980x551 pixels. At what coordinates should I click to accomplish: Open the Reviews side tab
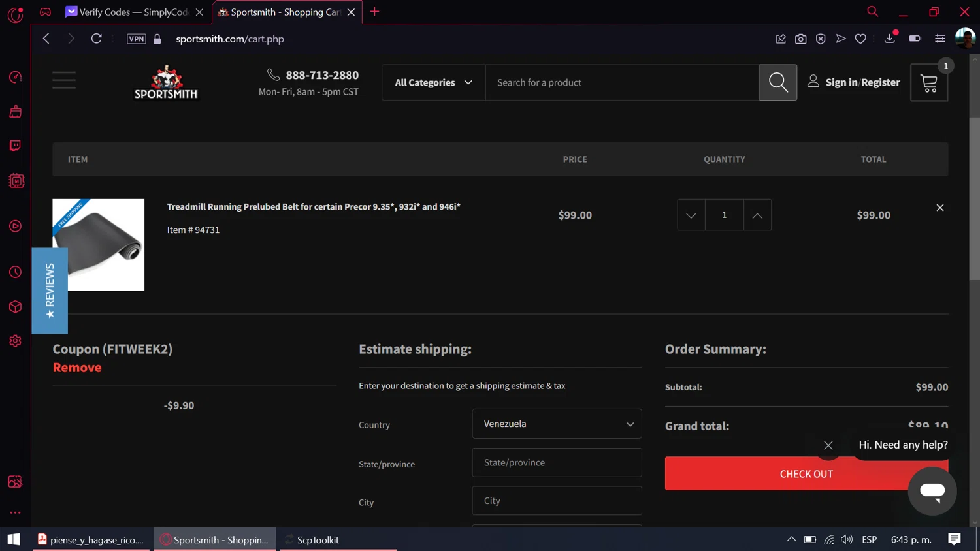[x=50, y=291]
